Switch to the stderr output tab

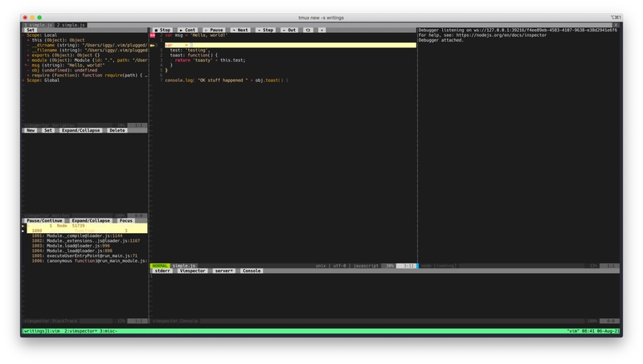click(162, 271)
